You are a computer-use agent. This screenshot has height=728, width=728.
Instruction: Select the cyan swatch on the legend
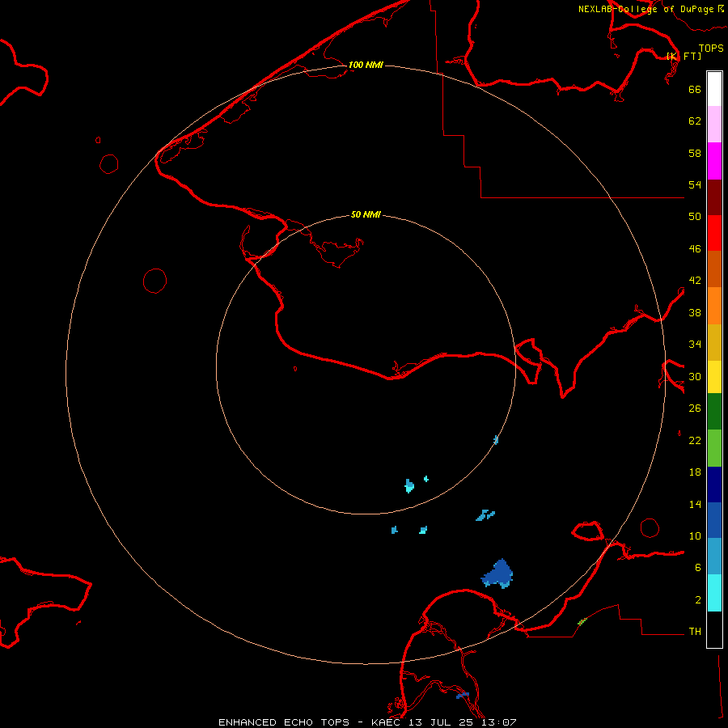point(714,593)
